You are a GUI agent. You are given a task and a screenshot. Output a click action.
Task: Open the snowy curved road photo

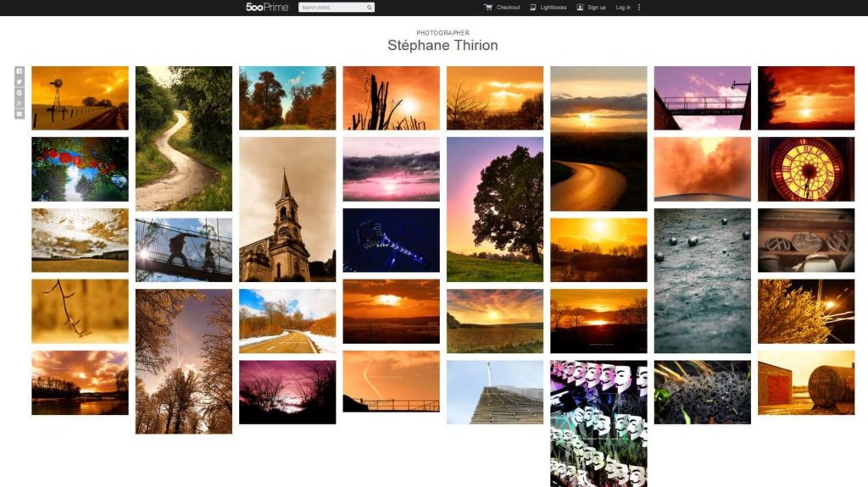click(x=287, y=321)
